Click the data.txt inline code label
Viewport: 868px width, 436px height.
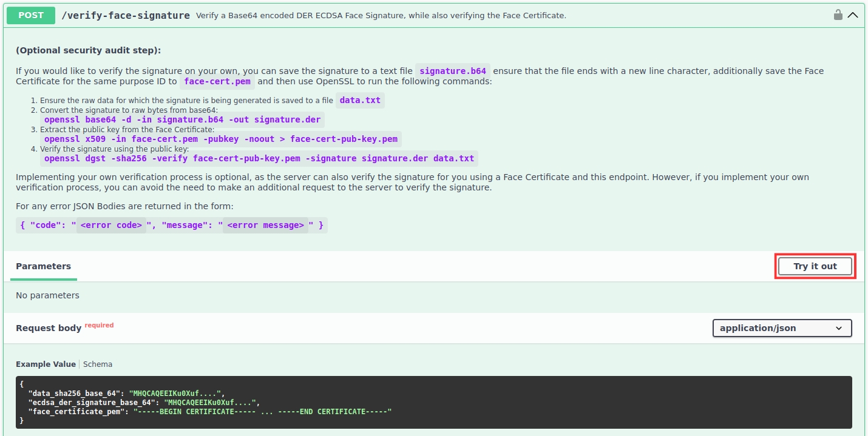tap(360, 100)
